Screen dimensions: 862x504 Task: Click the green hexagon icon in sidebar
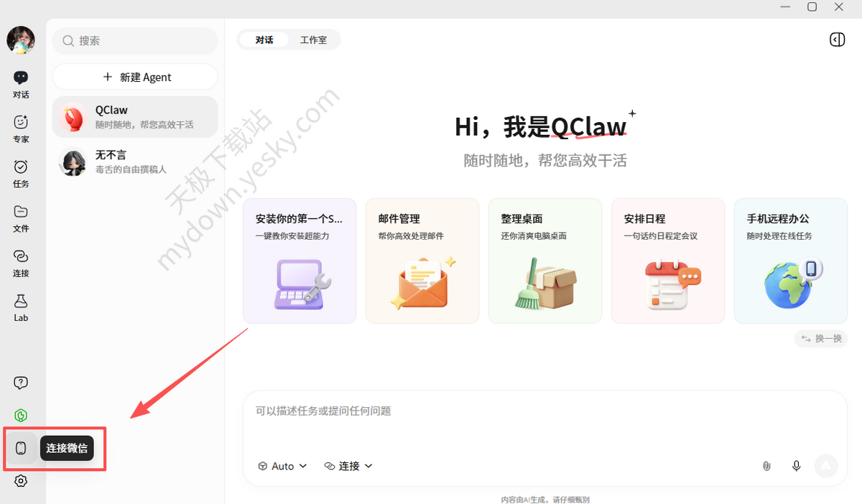pos(21,416)
